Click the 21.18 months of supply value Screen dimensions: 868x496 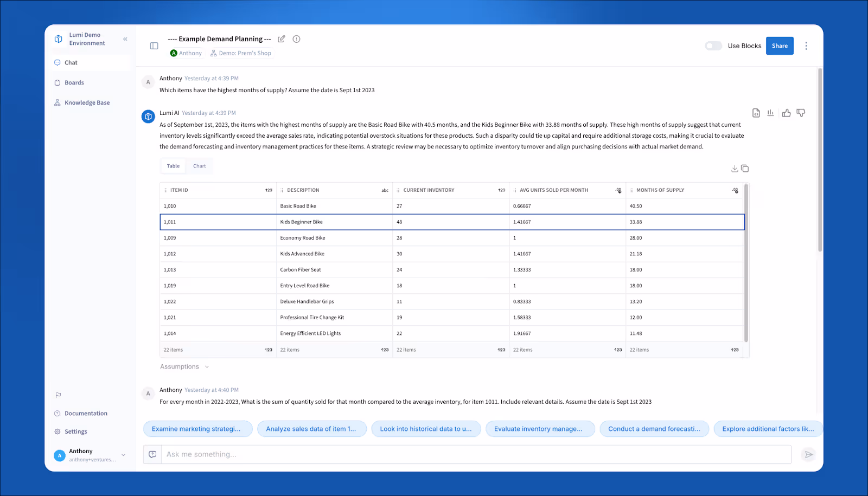pyautogui.click(x=635, y=254)
